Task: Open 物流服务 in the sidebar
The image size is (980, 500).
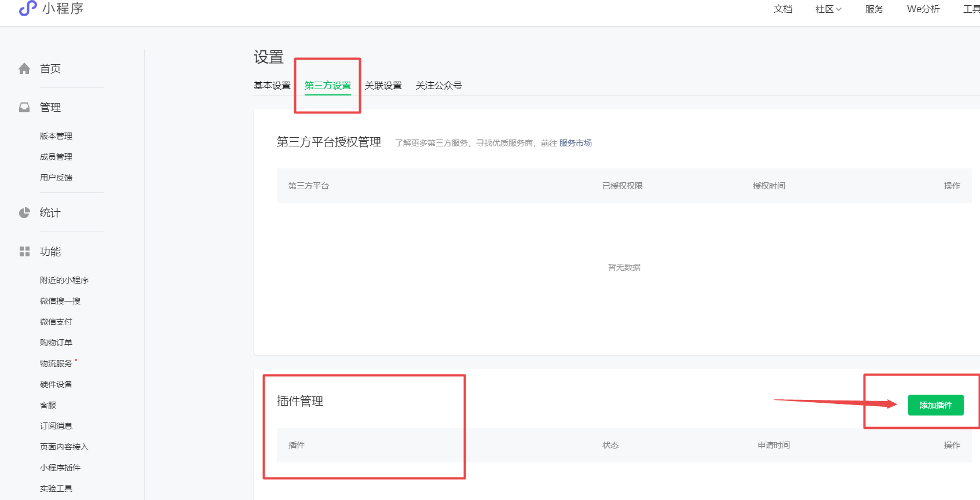Action: [56, 363]
